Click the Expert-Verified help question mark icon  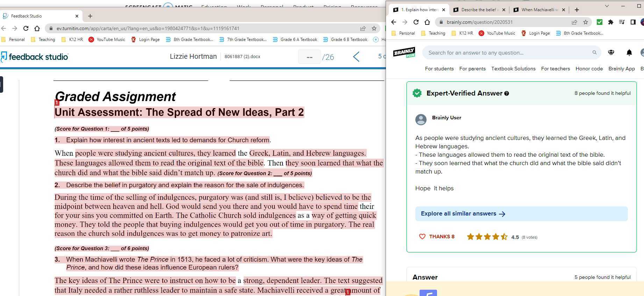(507, 93)
